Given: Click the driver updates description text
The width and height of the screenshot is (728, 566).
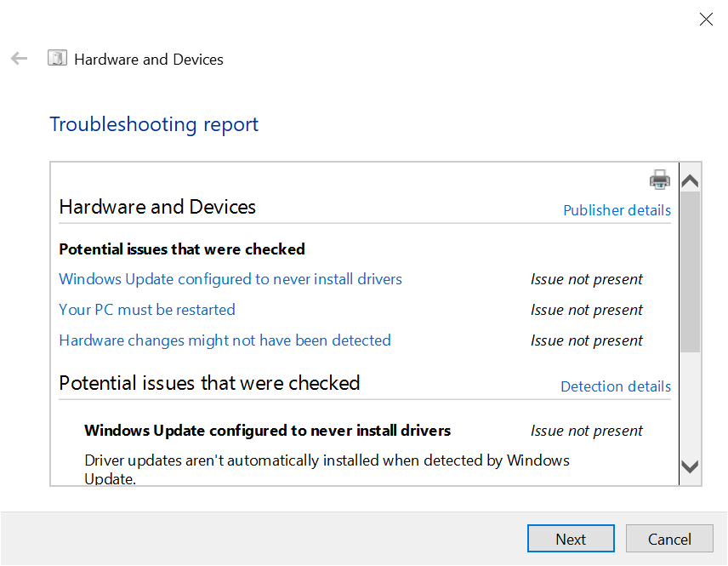Looking at the screenshot, I should coord(327,460).
